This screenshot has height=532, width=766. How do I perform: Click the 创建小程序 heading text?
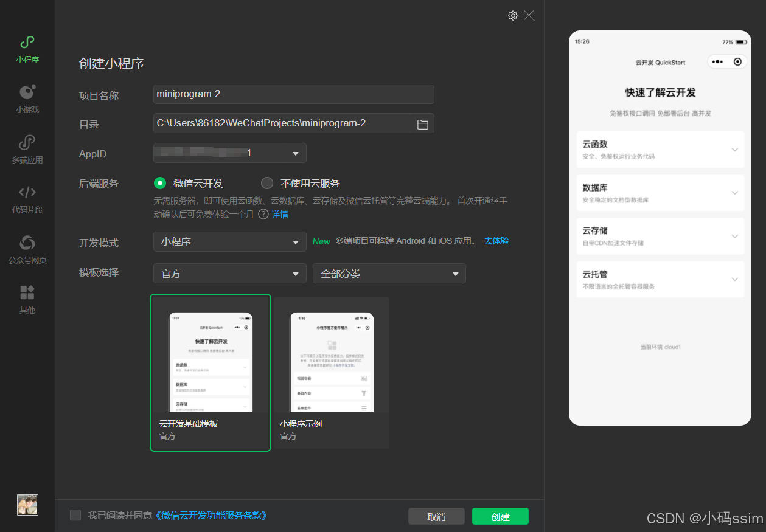(x=111, y=64)
